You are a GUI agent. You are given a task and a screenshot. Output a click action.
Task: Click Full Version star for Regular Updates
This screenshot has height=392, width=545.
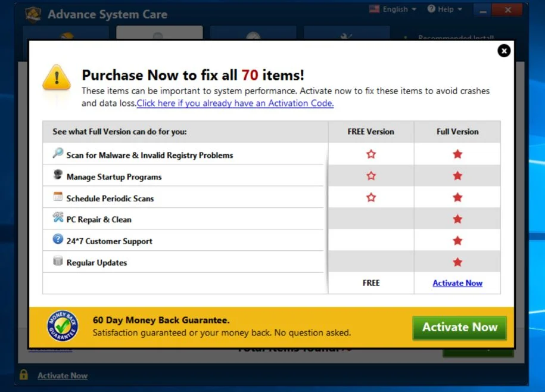point(457,262)
